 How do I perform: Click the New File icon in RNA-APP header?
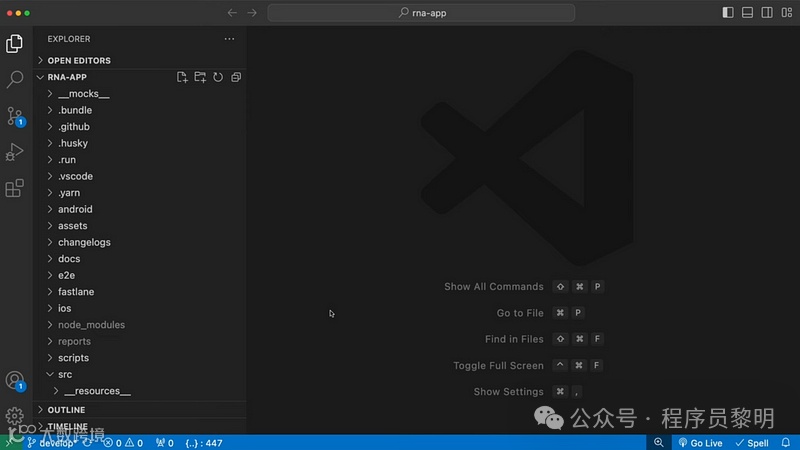click(182, 77)
